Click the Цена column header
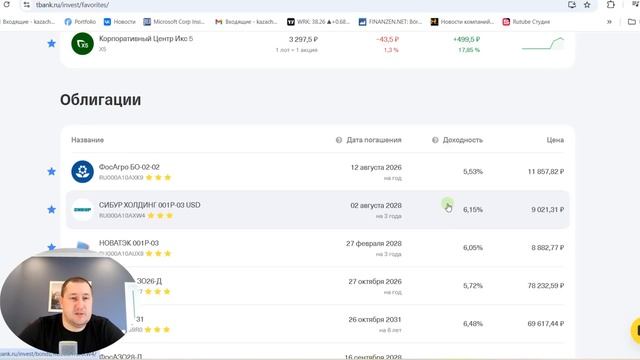Image resolution: width=640 pixels, height=360 pixels. [555, 140]
